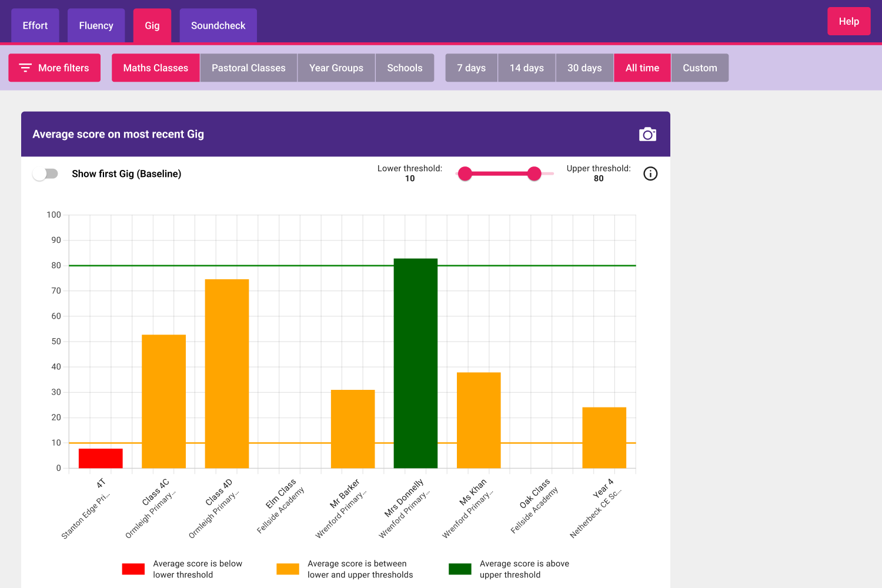Choose the 14 days time range
This screenshot has width=882, height=588.
pos(526,68)
